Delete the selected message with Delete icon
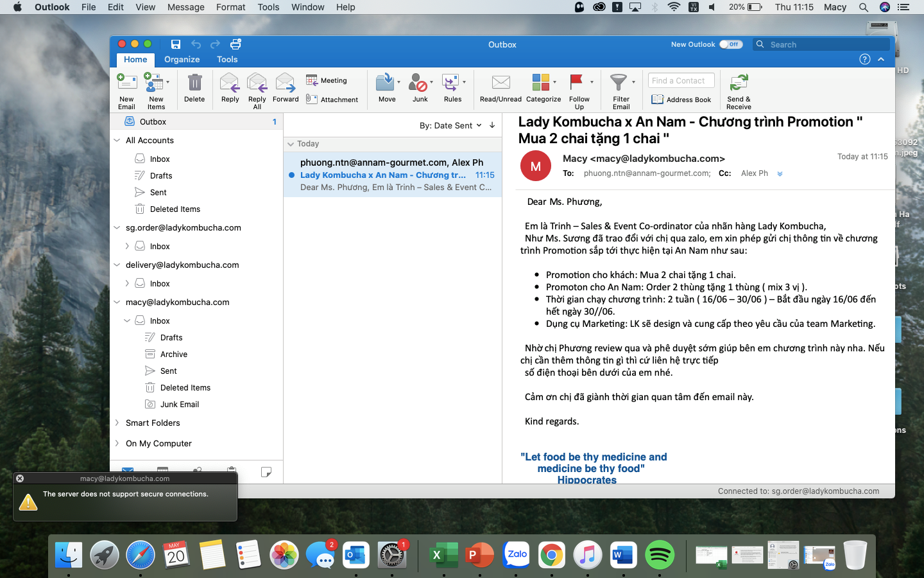Viewport: 924px width, 578px height. pyautogui.click(x=194, y=83)
